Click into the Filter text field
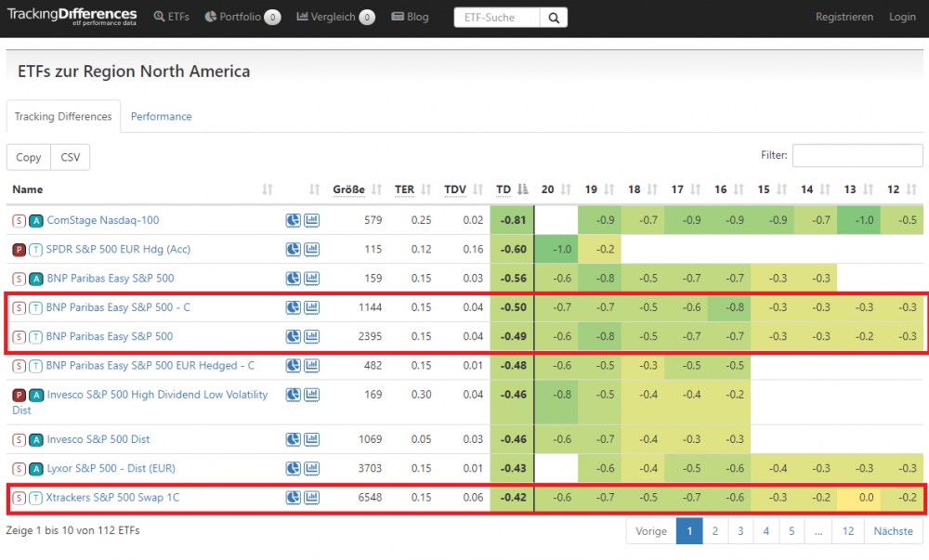Screen dimensions: 929x560 tap(857, 156)
